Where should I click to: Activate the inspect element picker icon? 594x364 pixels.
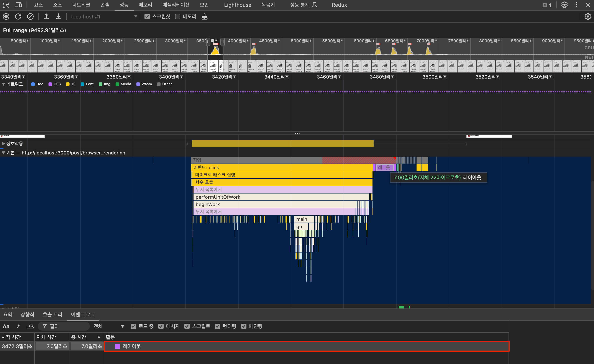pos(6,5)
